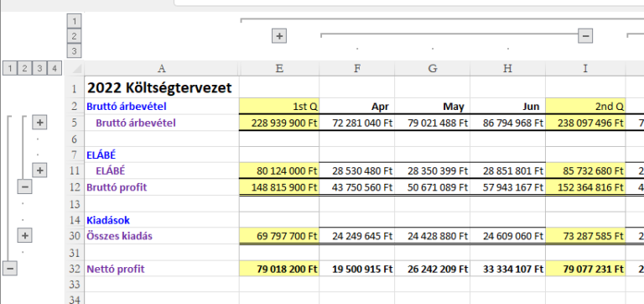Select column H header

click(508, 68)
